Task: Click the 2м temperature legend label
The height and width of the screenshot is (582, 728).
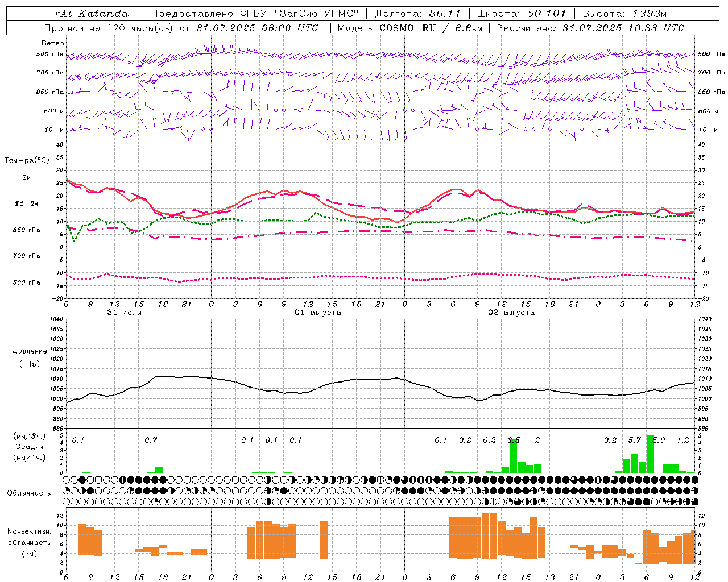Action: pos(27,178)
